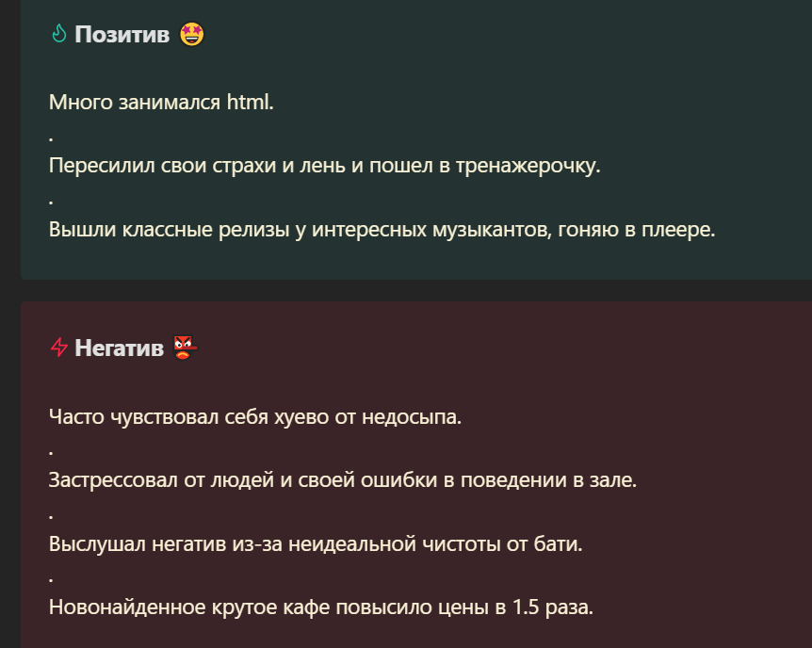Screen dimensions: 812x648
Task: Click the 'Часто чувствовал себя' line
Action: 255,416
